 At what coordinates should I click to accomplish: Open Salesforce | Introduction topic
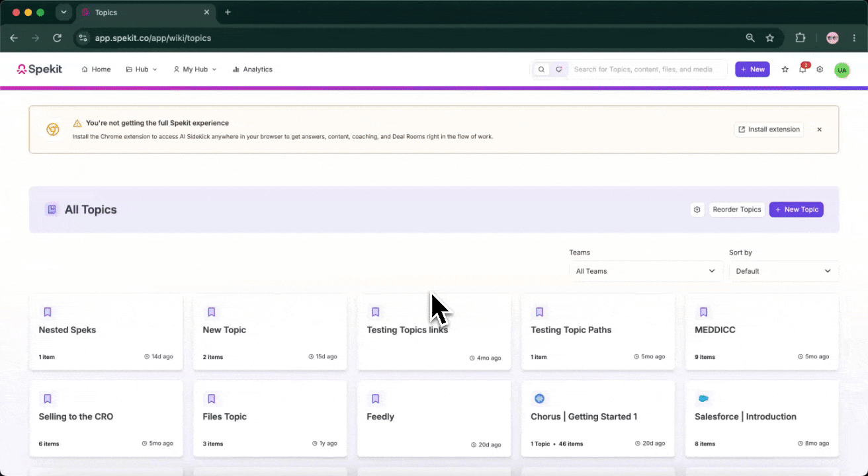click(x=762, y=418)
